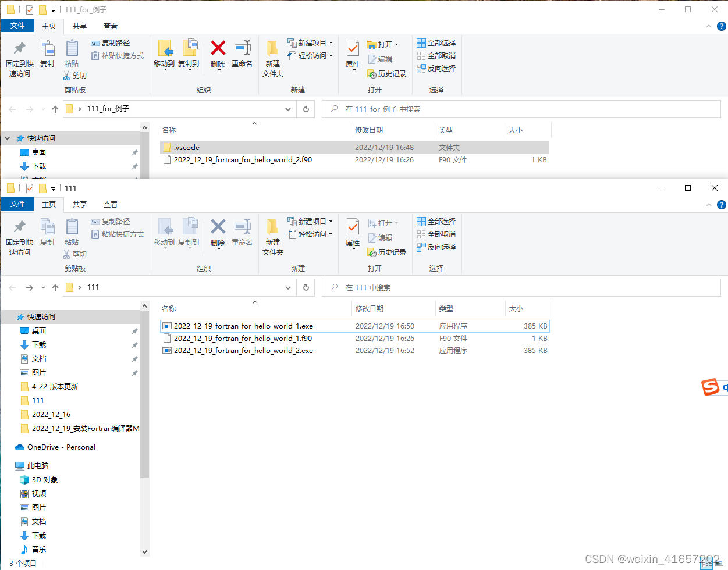728x570 pixels.
Task: Switch to the 查看 (View) ribbon tab
Action: (x=110, y=26)
